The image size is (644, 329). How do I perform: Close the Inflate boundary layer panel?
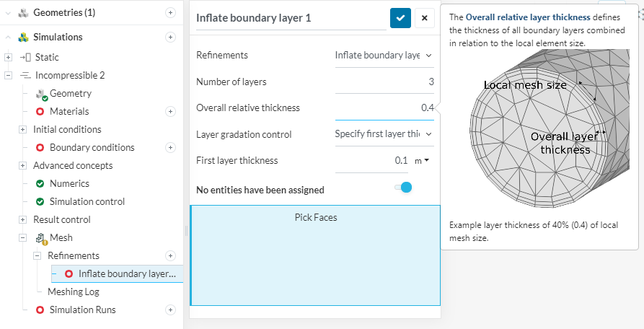tap(425, 18)
